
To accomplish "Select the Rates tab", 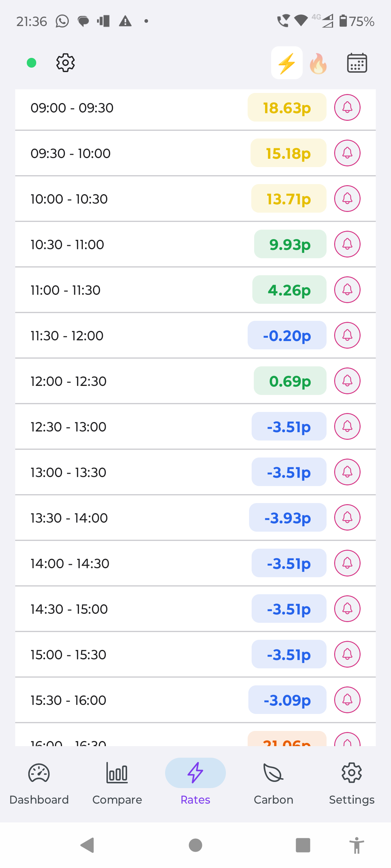I will click(195, 781).
